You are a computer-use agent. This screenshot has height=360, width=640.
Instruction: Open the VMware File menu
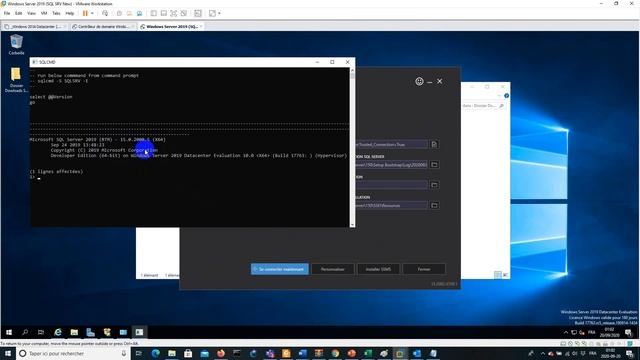tap(7, 13)
